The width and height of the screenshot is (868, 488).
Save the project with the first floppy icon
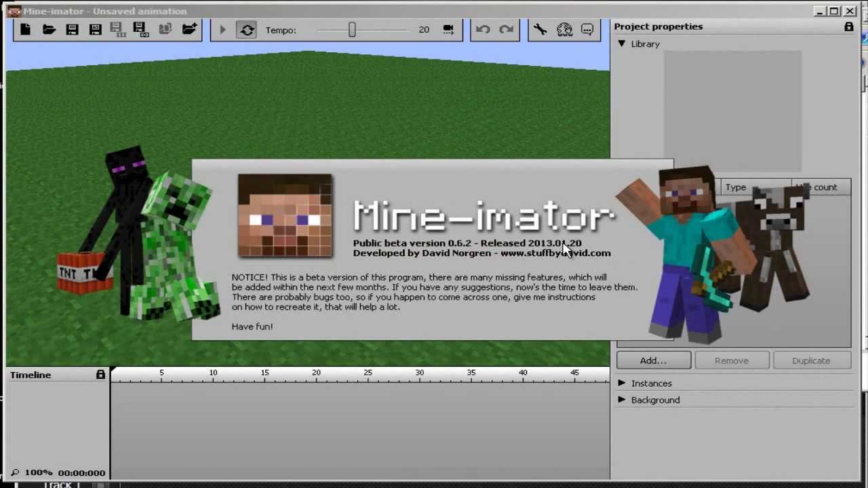coord(72,29)
